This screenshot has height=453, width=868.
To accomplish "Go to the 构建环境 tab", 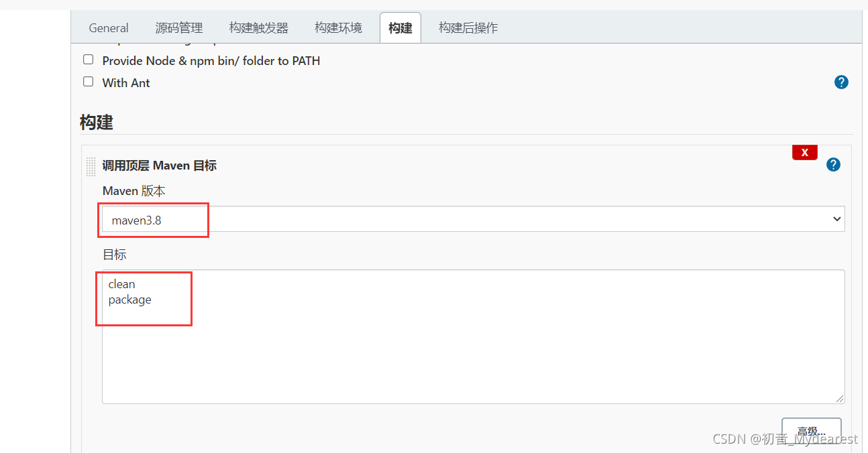I will (338, 27).
